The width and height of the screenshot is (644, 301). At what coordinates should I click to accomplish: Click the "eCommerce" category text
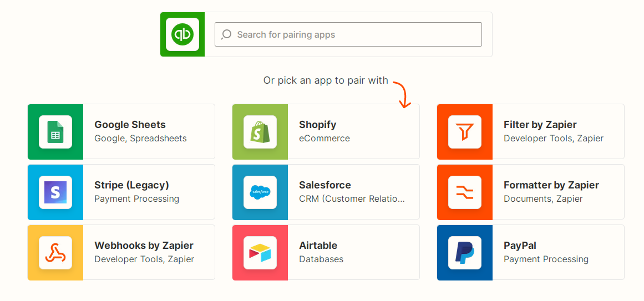tap(324, 139)
